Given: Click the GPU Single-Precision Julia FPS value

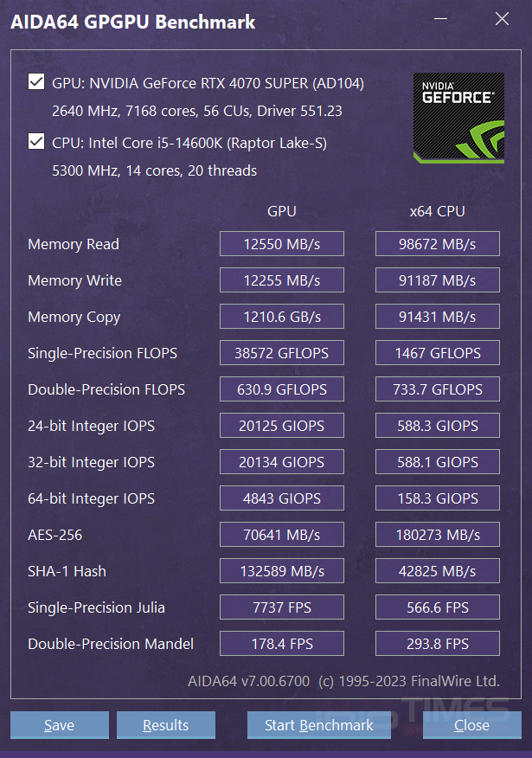Looking at the screenshot, I should coord(281,607).
